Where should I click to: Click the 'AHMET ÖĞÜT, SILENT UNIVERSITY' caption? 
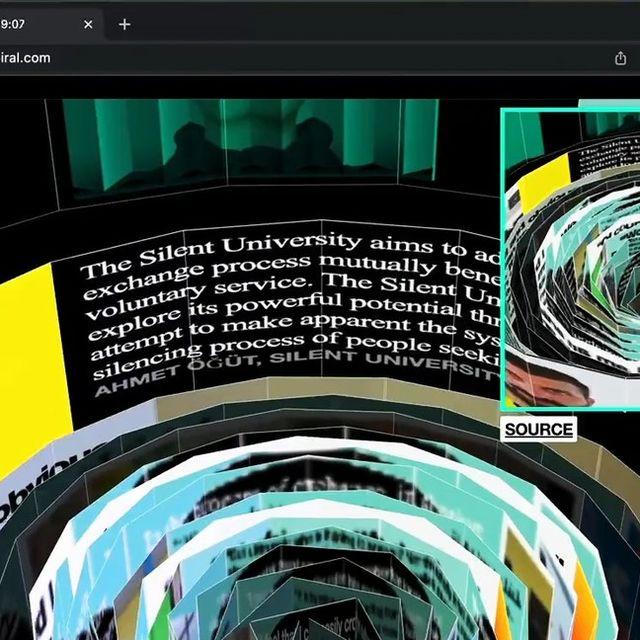click(x=297, y=371)
